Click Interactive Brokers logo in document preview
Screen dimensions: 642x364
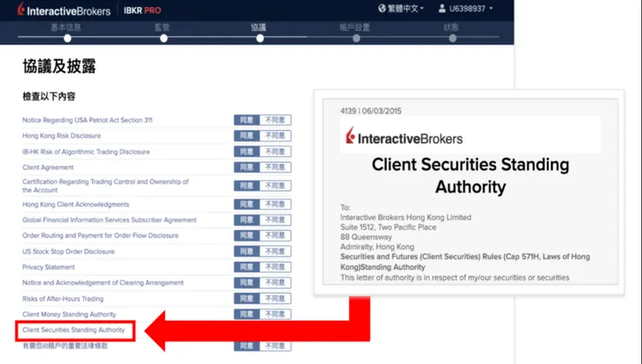(x=404, y=136)
